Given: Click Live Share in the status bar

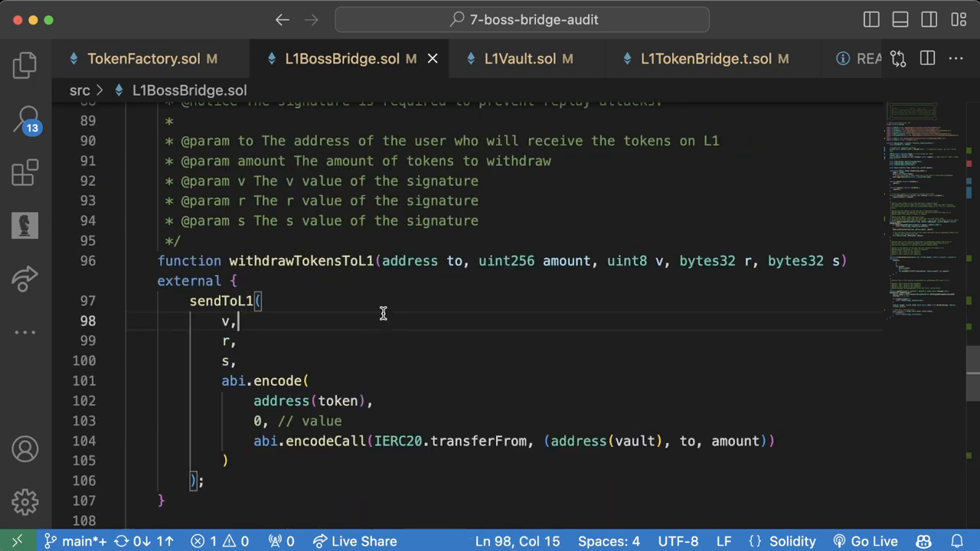Looking at the screenshot, I should tap(354, 541).
